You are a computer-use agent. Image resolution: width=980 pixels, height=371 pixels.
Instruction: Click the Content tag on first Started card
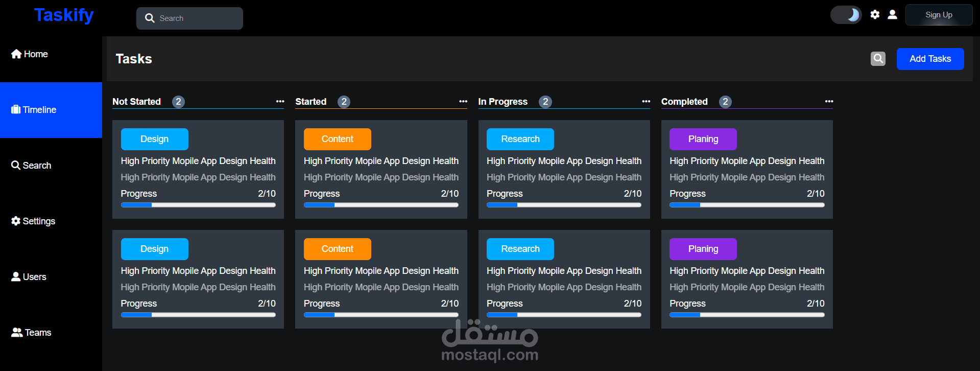pyautogui.click(x=337, y=139)
